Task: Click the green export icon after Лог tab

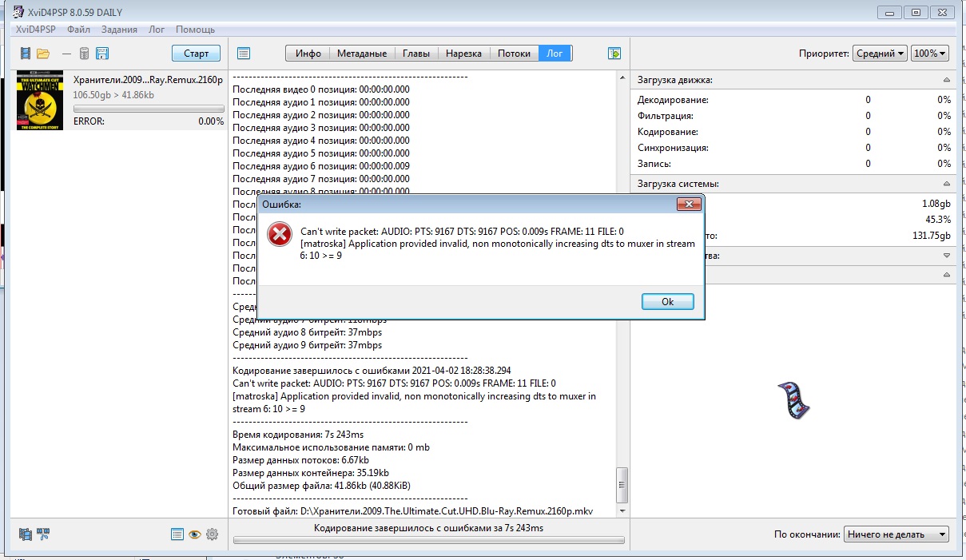Action: tap(614, 54)
